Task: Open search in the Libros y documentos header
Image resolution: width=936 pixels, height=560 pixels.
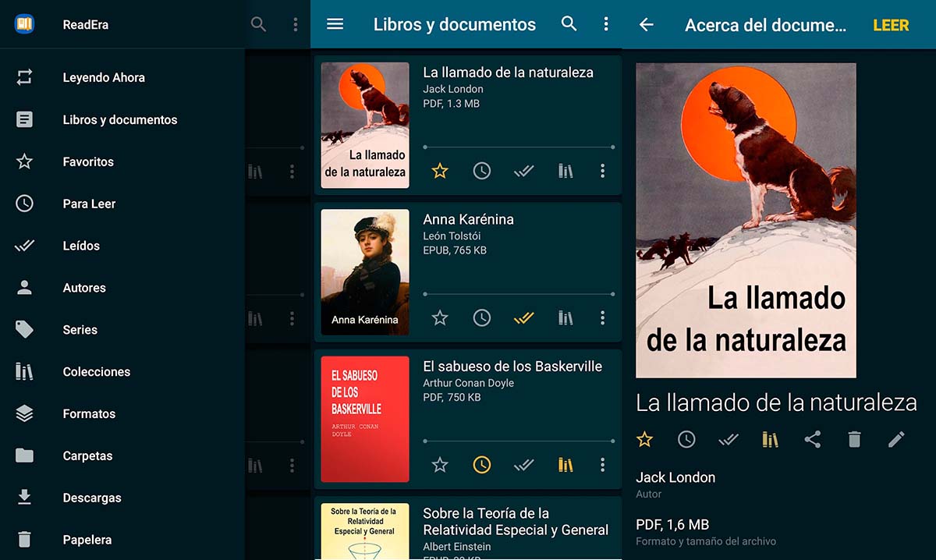Action: 569,24
